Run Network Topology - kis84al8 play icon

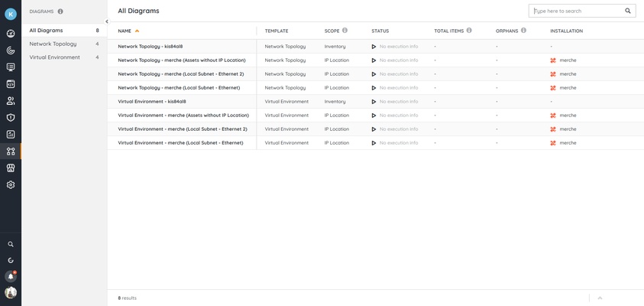point(374,47)
